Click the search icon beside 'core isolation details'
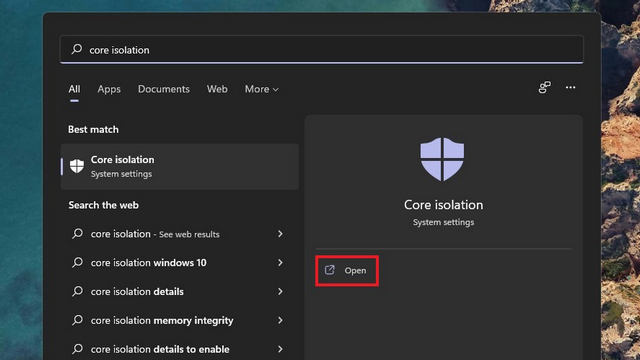 click(x=78, y=291)
